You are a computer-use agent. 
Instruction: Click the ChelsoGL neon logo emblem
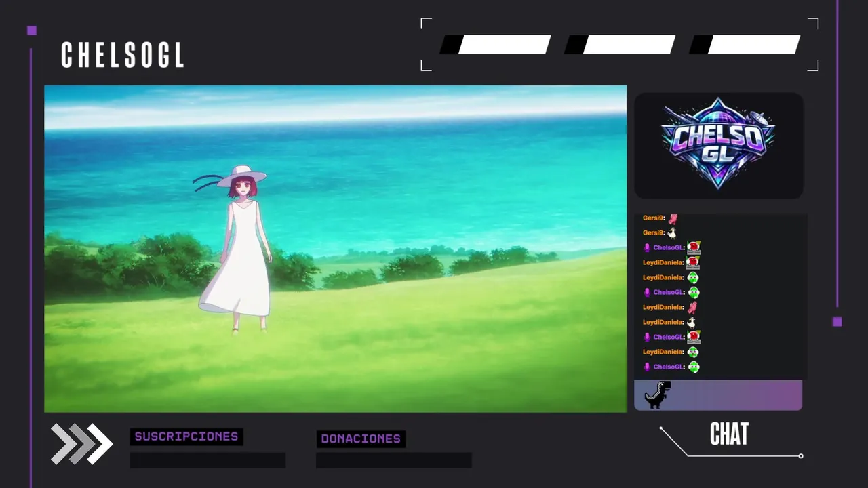[718, 144]
